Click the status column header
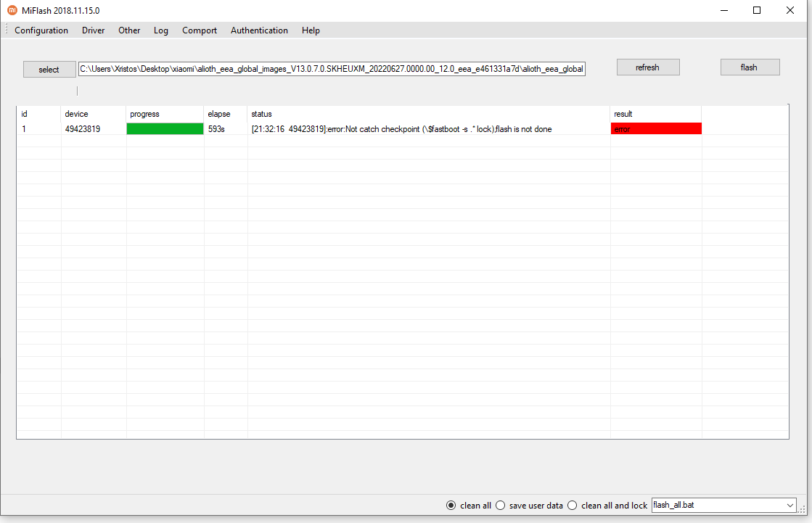The width and height of the screenshot is (812, 523). coord(429,114)
